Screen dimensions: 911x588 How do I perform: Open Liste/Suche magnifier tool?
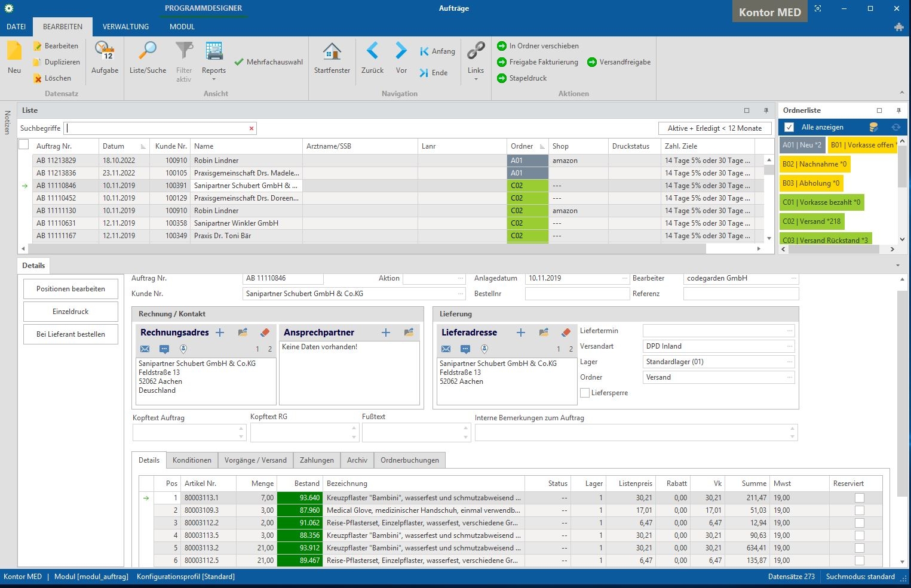(x=148, y=51)
